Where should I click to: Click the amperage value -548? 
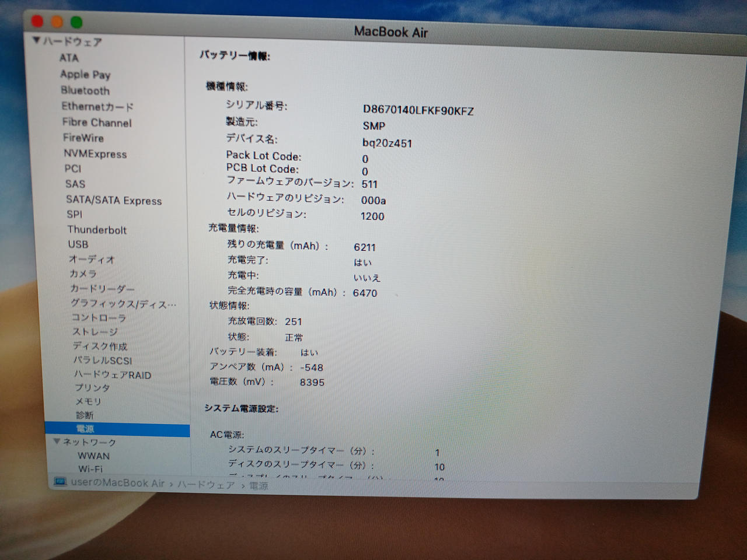point(312,367)
